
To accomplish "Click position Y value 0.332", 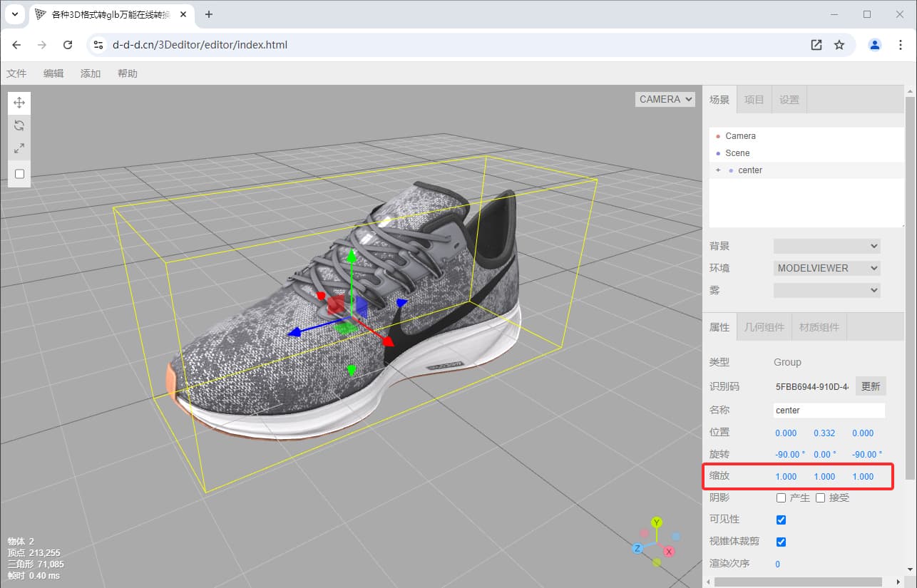I will (824, 433).
